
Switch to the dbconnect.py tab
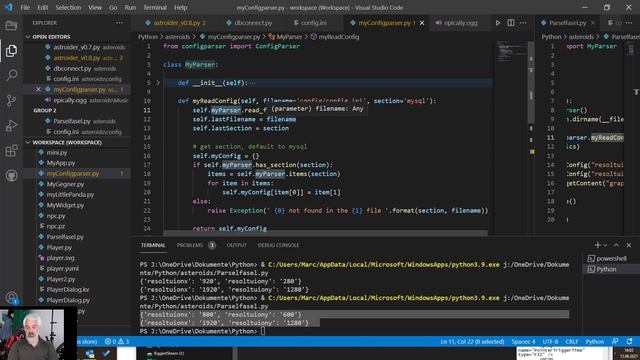click(249, 23)
